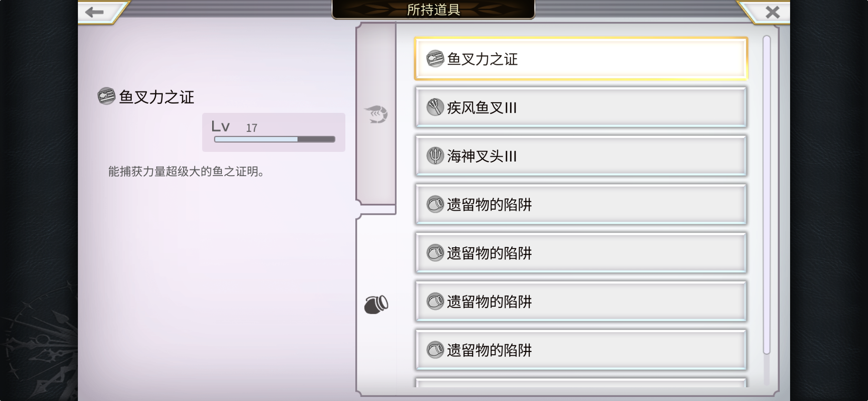Select the 鱼叉力之证 list entry
The width and height of the screenshot is (868, 401).
581,59
